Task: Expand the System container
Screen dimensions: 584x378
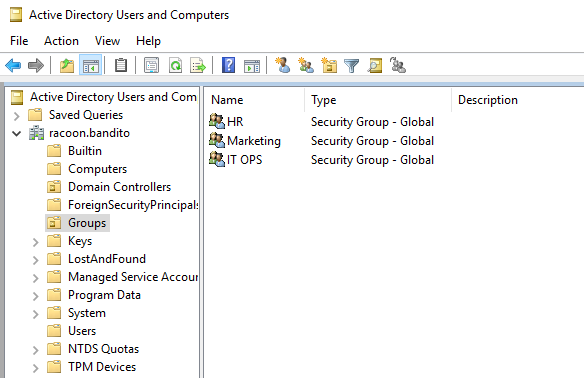Action: pos(35,314)
